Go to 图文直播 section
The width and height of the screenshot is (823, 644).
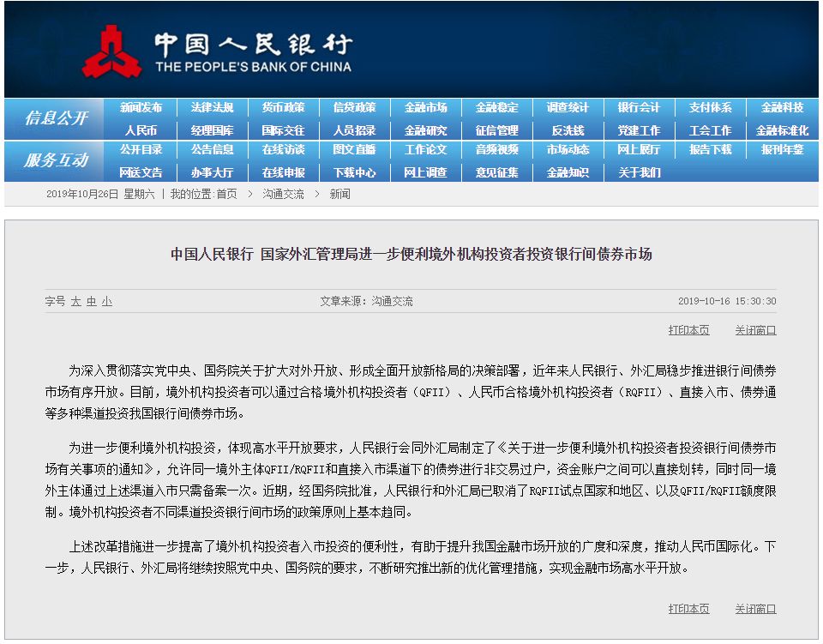pyautogui.click(x=354, y=149)
